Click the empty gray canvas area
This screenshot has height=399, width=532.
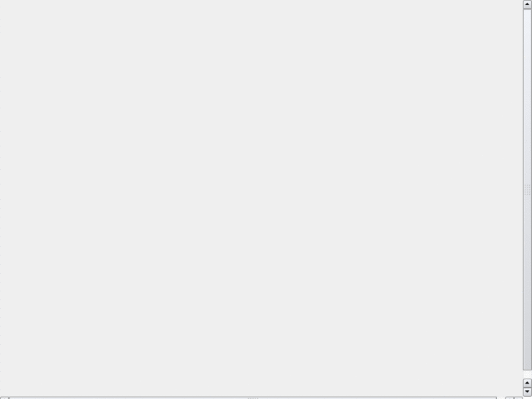coord(261,198)
